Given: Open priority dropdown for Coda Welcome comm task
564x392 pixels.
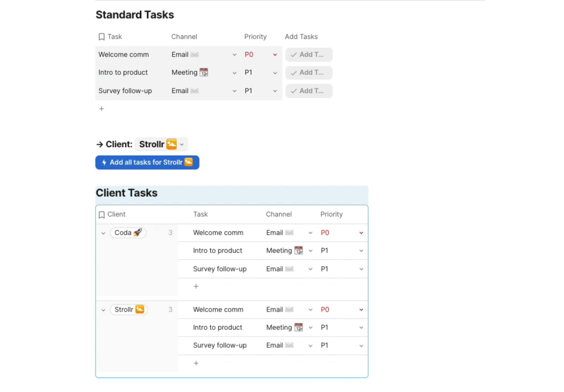Looking at the screenshot, I should tap(361, 233).
